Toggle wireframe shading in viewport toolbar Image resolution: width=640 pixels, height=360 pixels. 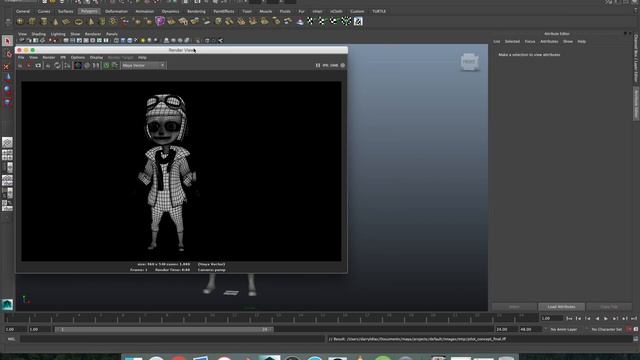tap(116, 40)
